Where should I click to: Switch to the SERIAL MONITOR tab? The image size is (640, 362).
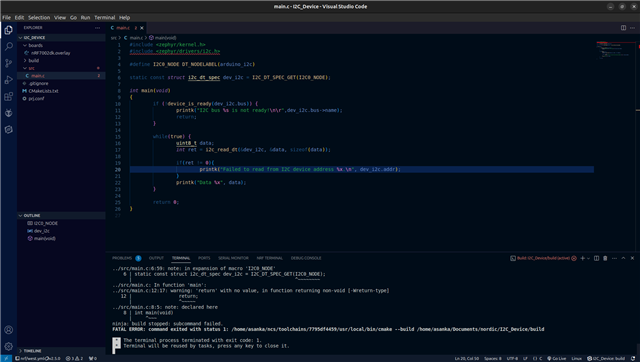click(233, 258)
